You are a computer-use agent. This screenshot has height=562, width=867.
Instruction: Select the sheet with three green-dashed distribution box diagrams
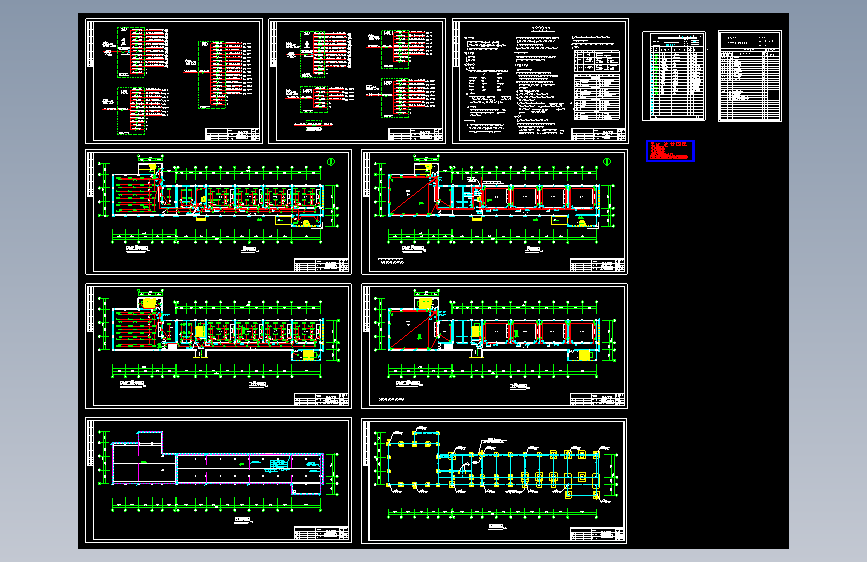(x=174, y=81)
